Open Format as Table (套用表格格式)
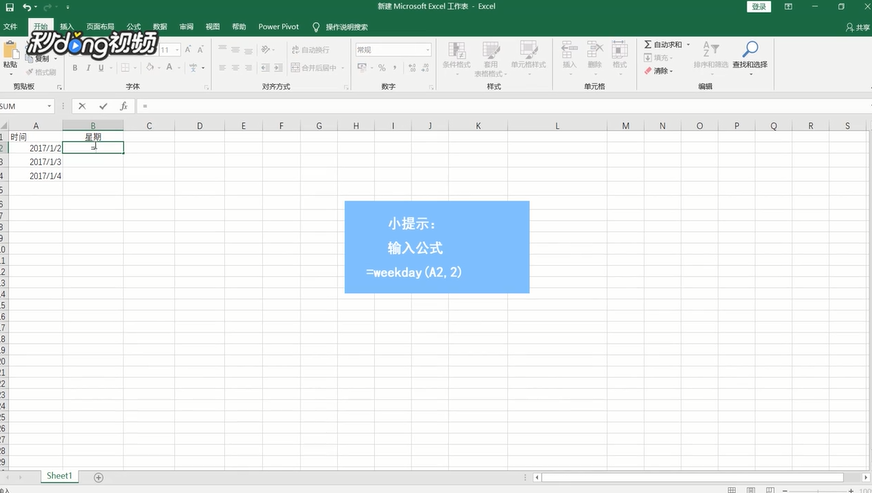The image size is (872, 493). click(490, 57)
